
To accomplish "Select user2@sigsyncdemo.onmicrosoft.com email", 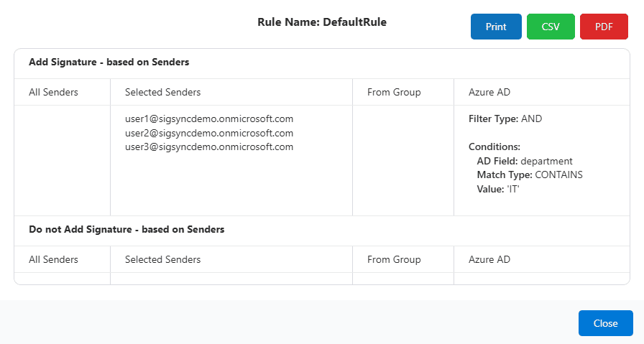I will click(209, 133).
